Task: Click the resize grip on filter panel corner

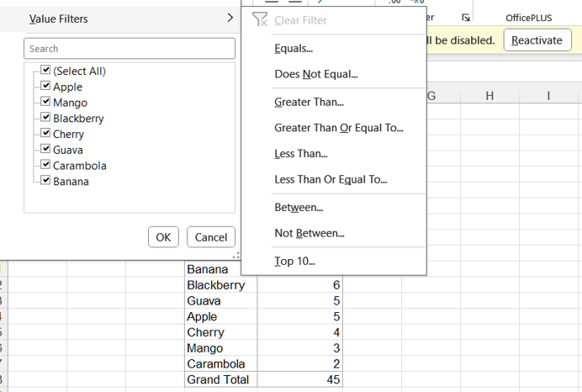Action: (236, 255)
